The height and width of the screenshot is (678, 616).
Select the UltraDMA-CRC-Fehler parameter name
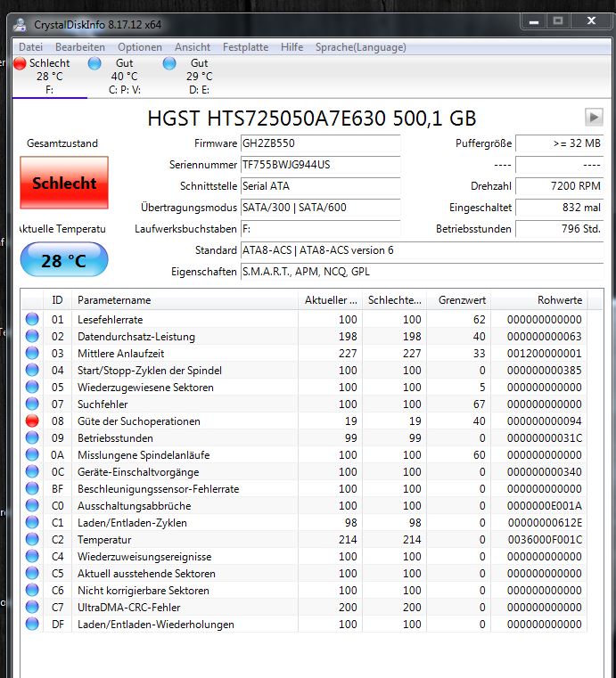(x=129, y=608)
